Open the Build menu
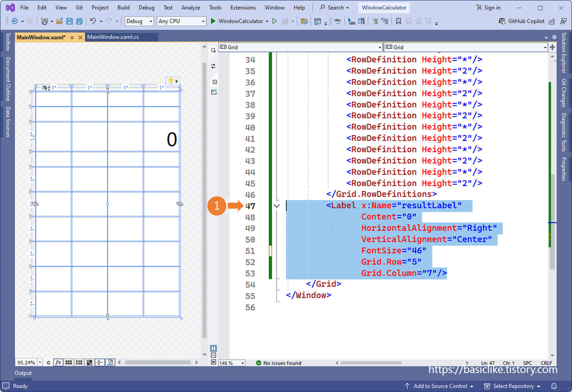The width and height of the screenshot is (572, 392). (x=123, y=7)
